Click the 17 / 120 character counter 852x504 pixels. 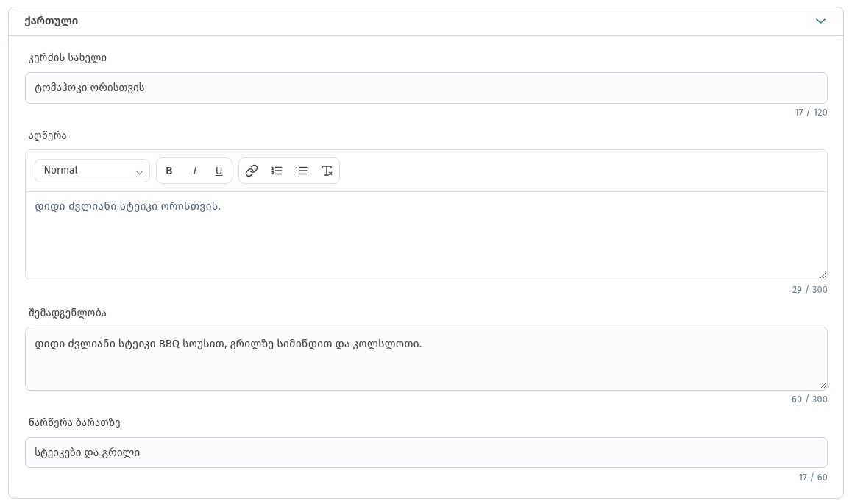(x=811, y=113)
